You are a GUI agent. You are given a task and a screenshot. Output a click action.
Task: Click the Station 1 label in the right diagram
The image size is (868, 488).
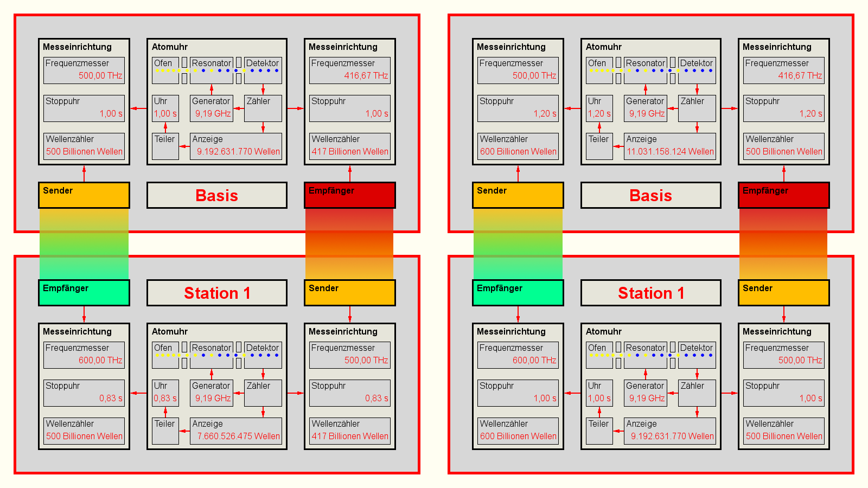click(650, 293)
